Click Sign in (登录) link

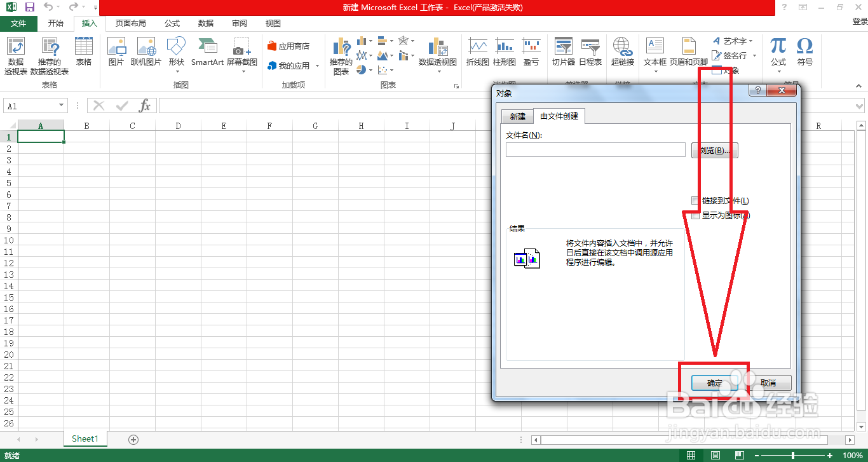coord(859,22)
